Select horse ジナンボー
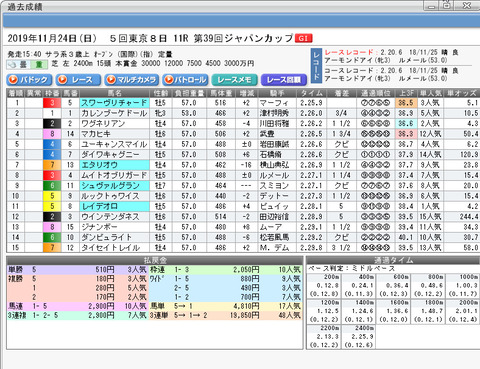The height and width of the screenshot is (369, 480). 114,227
